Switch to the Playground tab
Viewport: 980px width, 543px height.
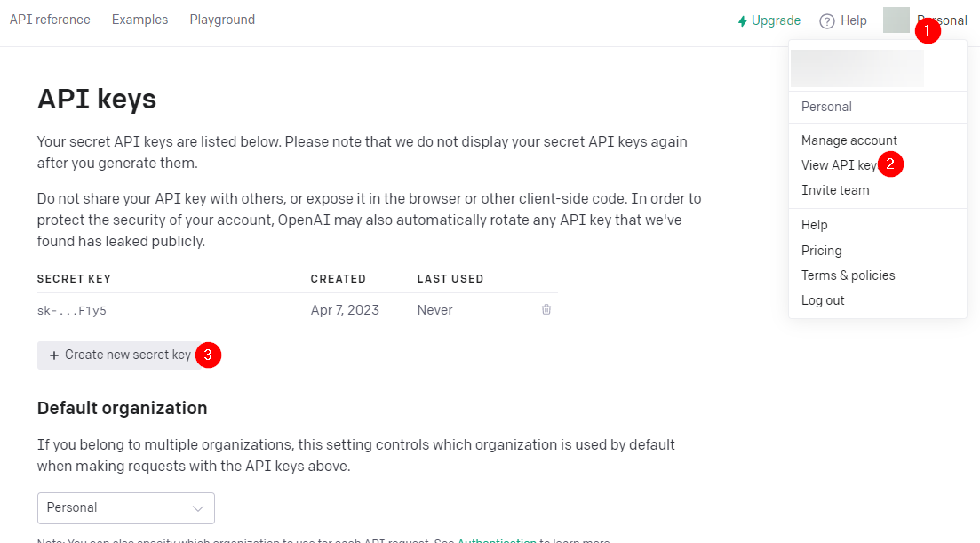[222, 20]
